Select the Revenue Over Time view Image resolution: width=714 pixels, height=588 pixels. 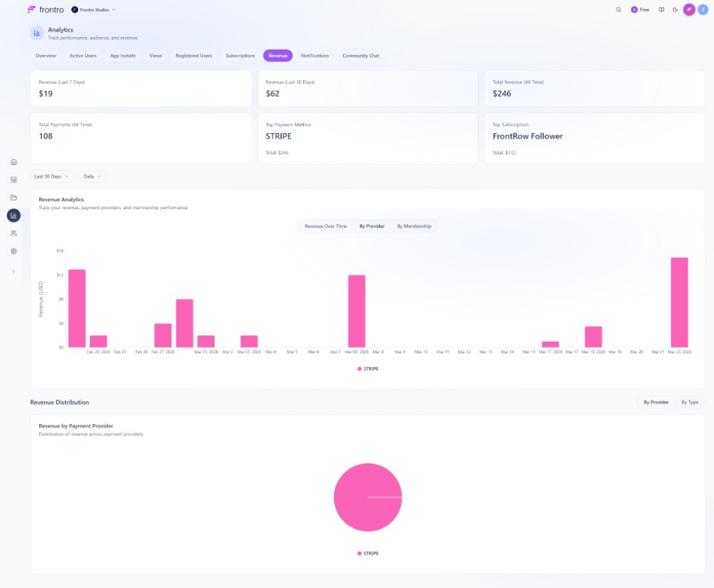point(325,226)
